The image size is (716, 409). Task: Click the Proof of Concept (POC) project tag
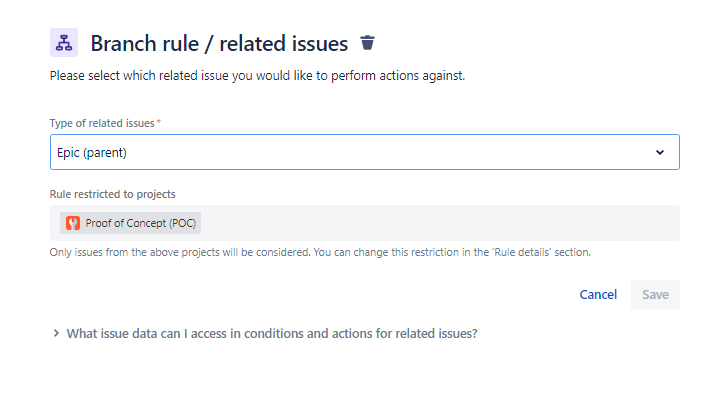[x=130, y=223]
